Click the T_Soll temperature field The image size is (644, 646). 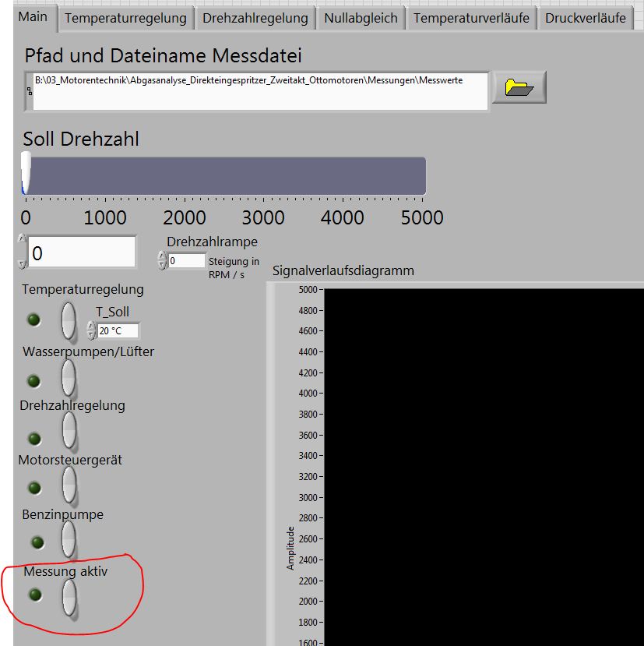point(118,331)
